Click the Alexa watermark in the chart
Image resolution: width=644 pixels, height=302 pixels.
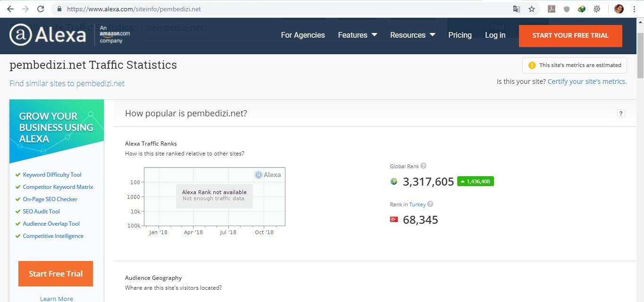pyautogui.click(x=268, y=175)
